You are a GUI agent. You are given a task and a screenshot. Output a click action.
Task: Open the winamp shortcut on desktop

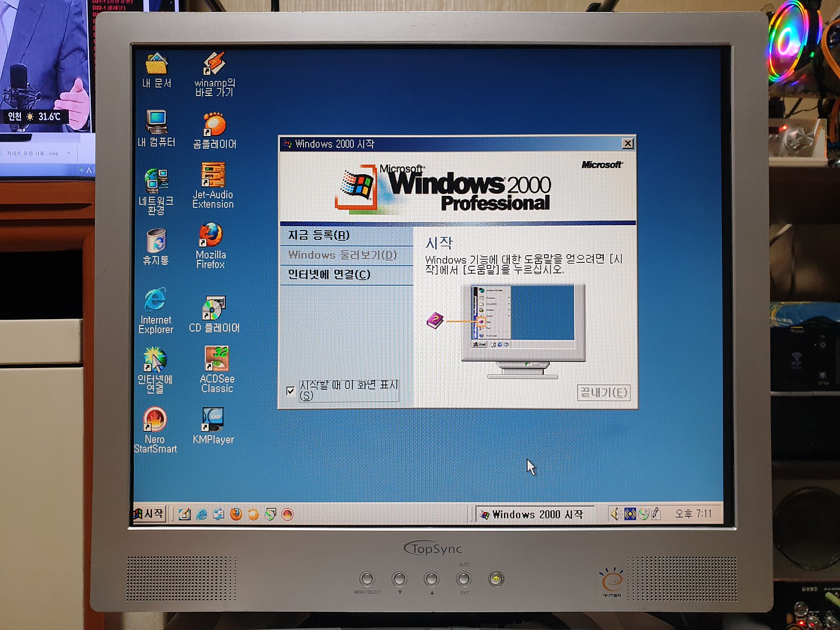214,74
